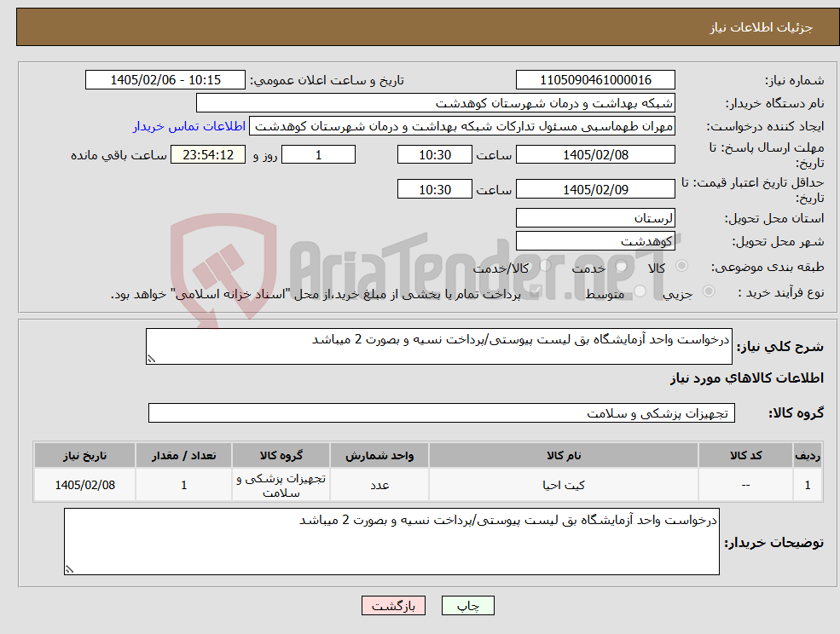The image size is (840, 634).
Task: Open buyer contact info link اطلاعات تماس خریدار
Action: (x=189, y=126)
